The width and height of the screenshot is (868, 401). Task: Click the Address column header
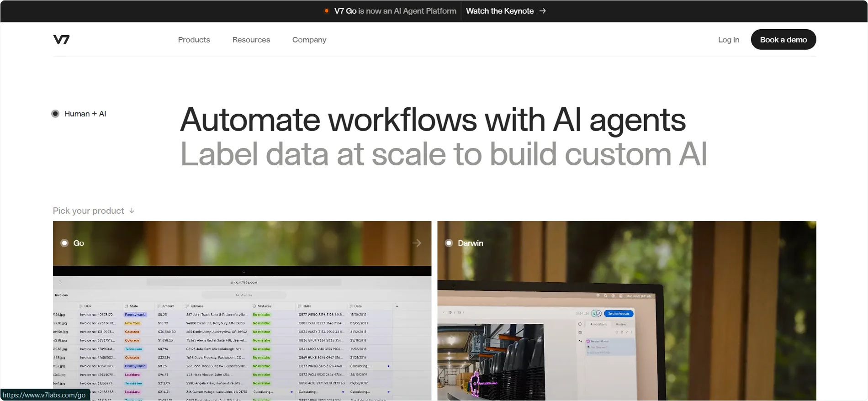[x=195, y=306]
